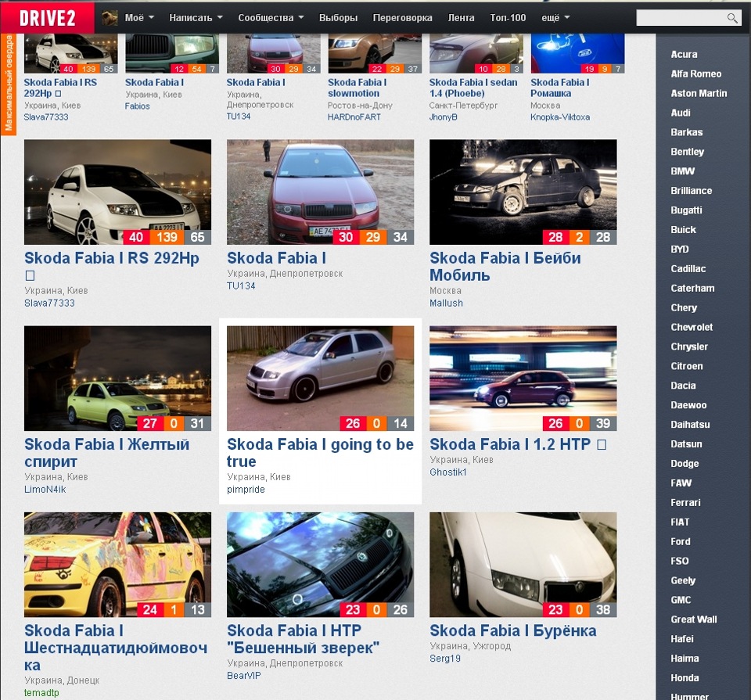Screen dimensions: 751x700
Task: Select Daihatsu in brand sidebar
Action: (x=690, y=424)
